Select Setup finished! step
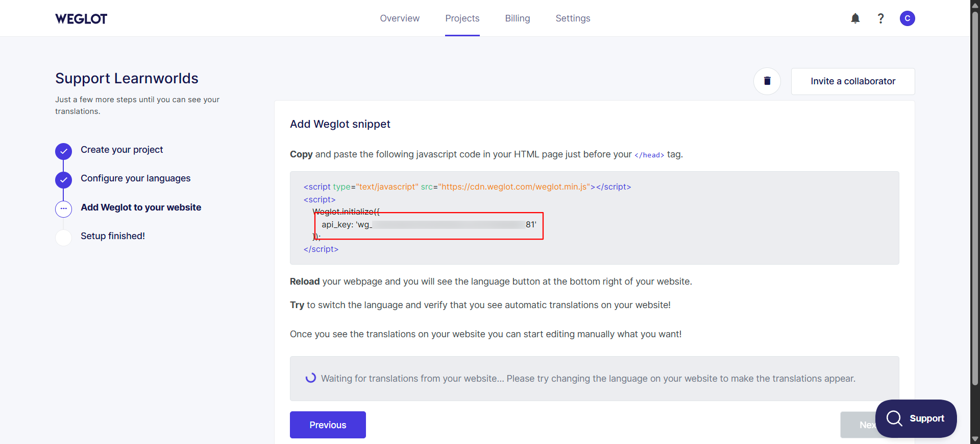The height and width of the screenshot is (444, 980). click(x=113, y=236)
